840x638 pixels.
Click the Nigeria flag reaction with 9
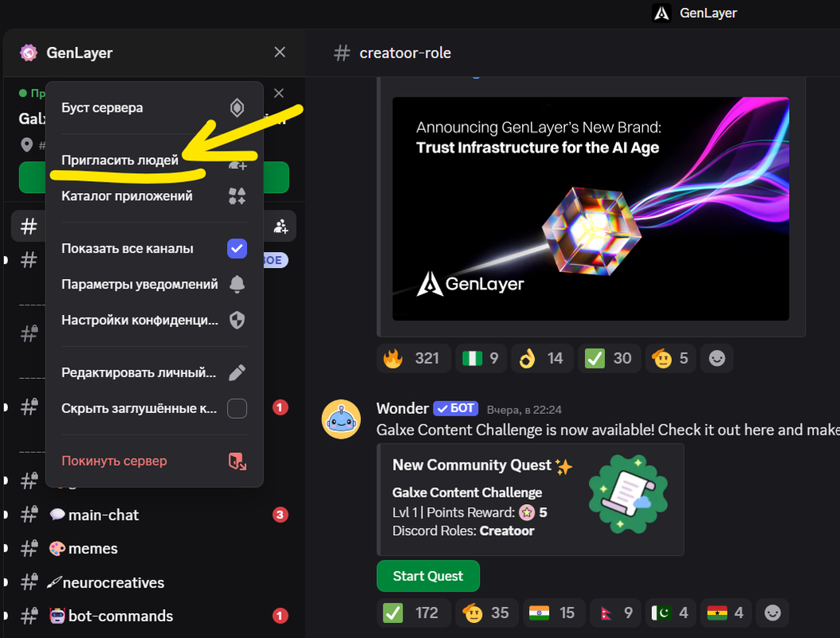[x=481, y=358]
